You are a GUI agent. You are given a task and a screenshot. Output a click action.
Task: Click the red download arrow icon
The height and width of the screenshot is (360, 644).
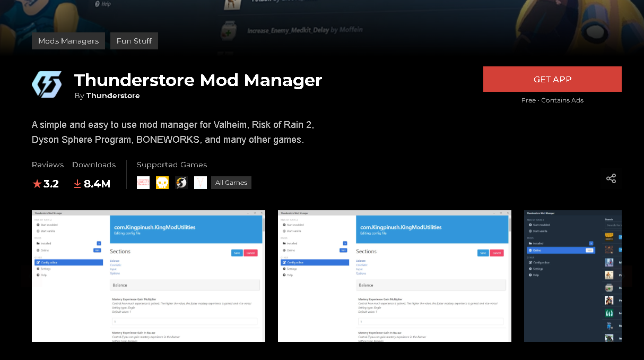tap(77, 184)
